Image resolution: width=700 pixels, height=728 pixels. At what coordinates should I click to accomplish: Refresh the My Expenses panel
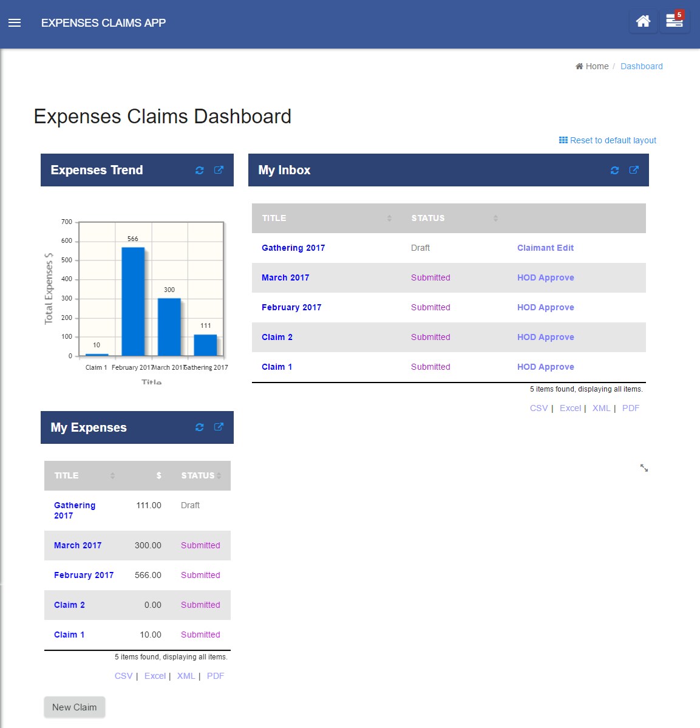coord(200,427)
